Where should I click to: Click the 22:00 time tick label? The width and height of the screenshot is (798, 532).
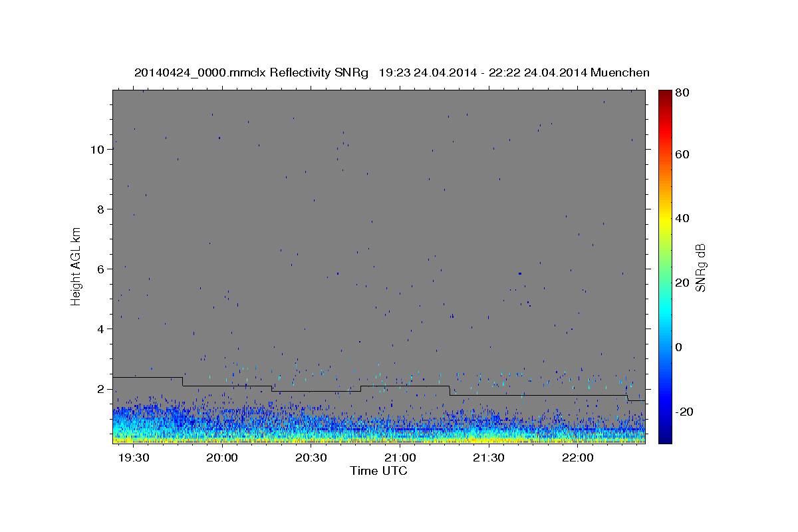pyautogui.click(x=578, y=459)
